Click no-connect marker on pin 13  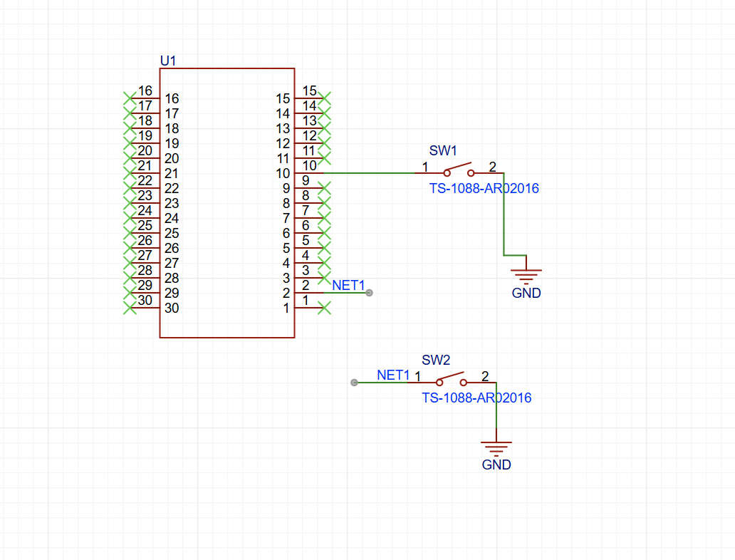[324, 128]
